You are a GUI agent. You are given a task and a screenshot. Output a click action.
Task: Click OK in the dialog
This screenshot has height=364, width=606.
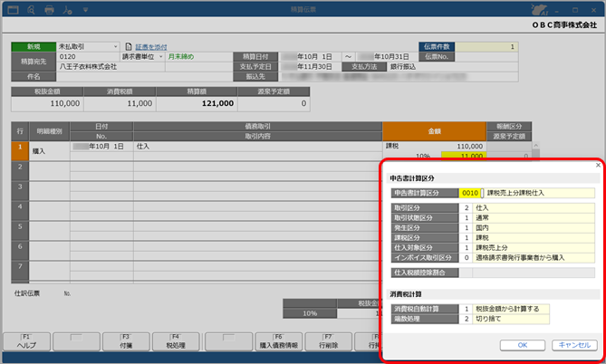click(522, 345)
